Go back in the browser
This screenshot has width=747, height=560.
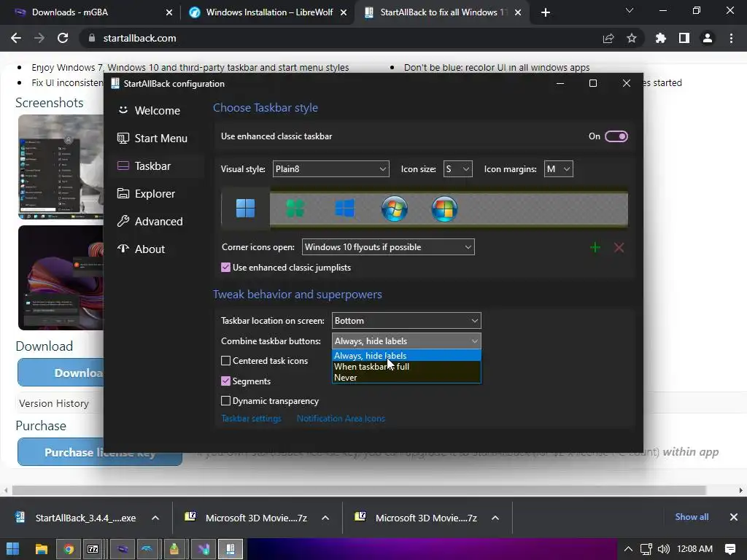pyautogui.click(x=16, y=38)
